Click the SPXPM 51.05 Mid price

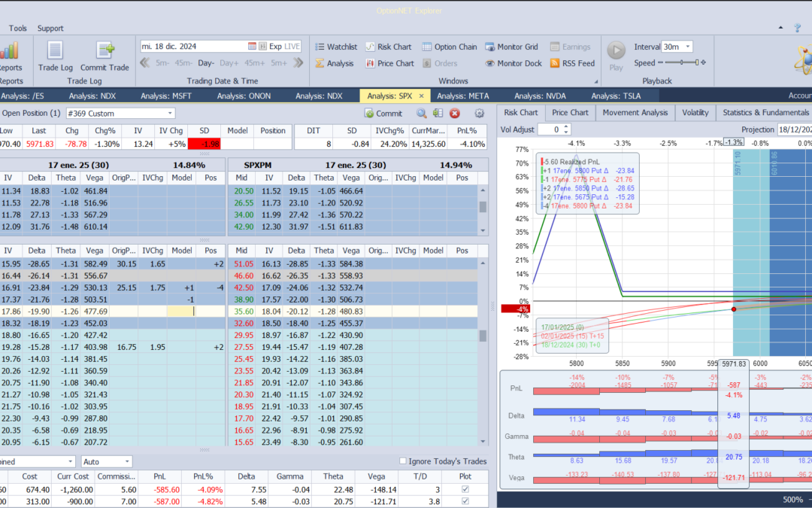pos(244,264)
